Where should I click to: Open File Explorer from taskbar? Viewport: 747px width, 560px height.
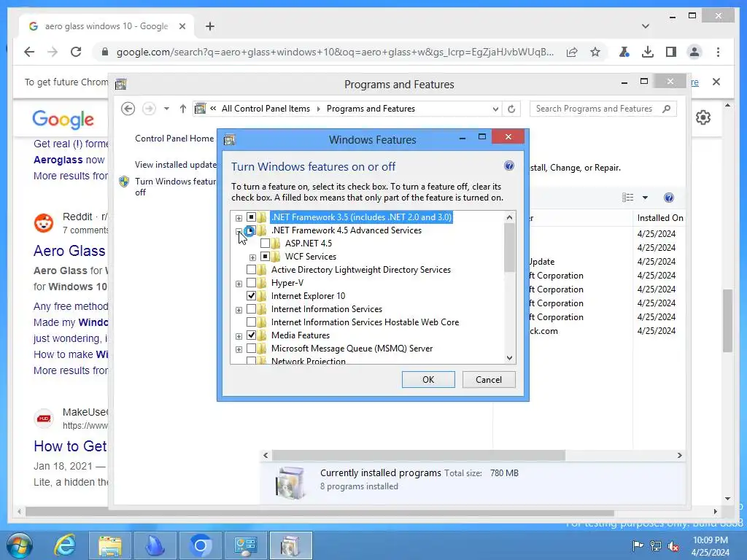click(x=110, y=545)
